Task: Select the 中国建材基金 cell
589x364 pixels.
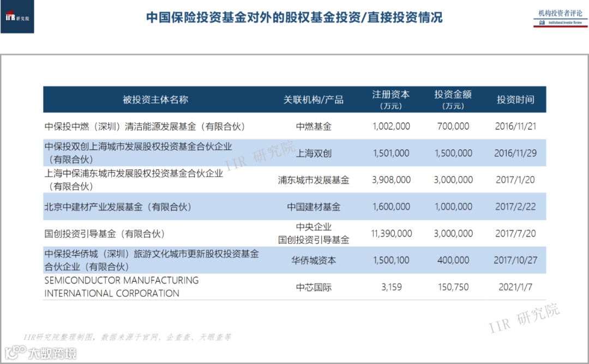Action: pyautogui.click(x=314, y=207)
